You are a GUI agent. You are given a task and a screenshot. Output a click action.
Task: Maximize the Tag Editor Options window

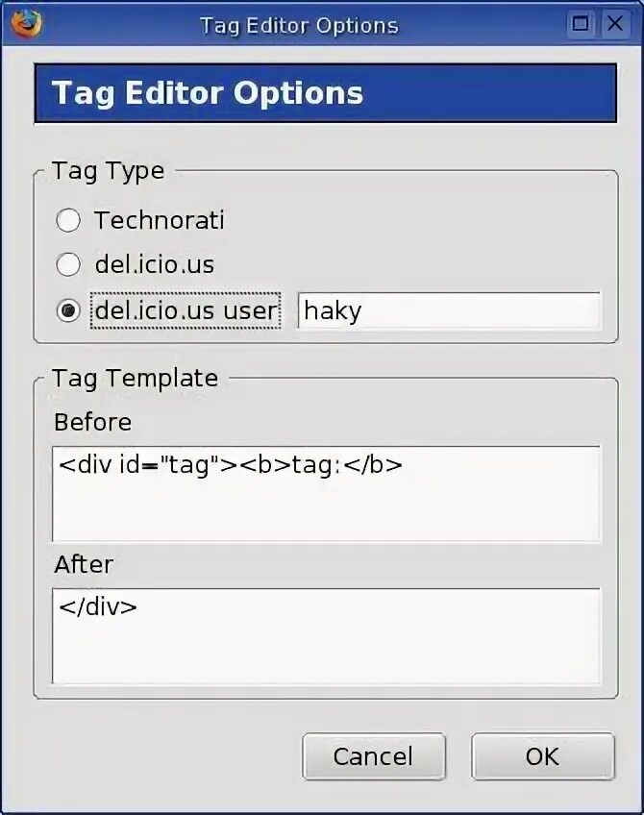tap(581, 25)
